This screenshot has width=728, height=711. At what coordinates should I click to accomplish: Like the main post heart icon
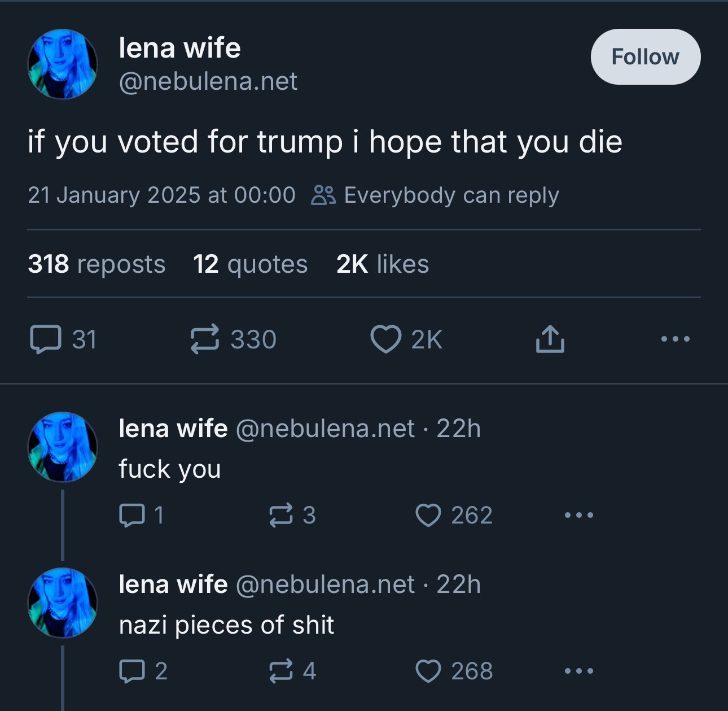[386, 339]
